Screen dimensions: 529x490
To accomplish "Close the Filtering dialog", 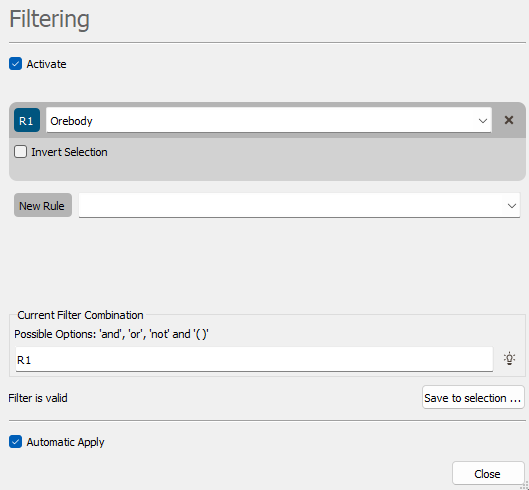I will [488, 474].
